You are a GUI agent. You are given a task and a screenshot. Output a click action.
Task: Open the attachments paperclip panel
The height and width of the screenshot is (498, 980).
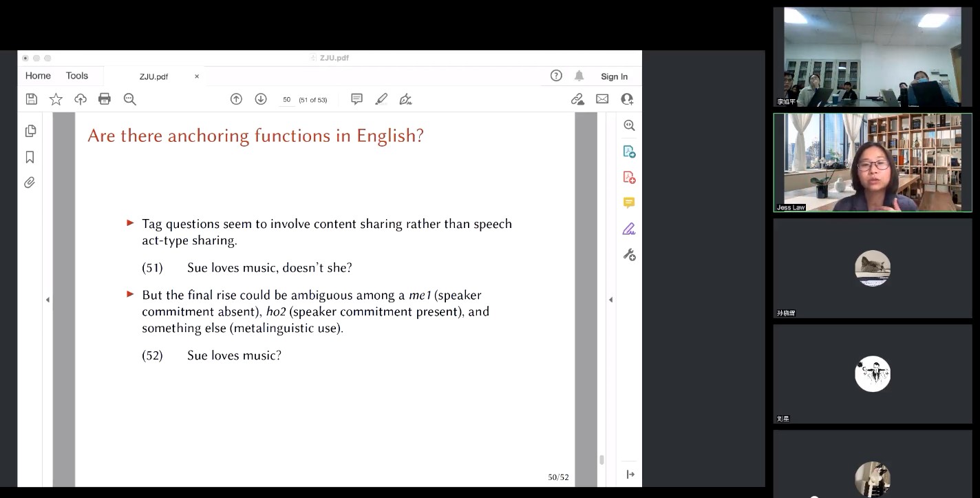click(30, 183)
